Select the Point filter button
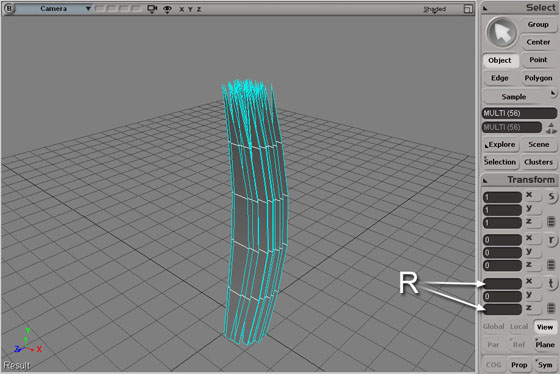The width and height of the screenshot is (560, 374). point(538,60)
